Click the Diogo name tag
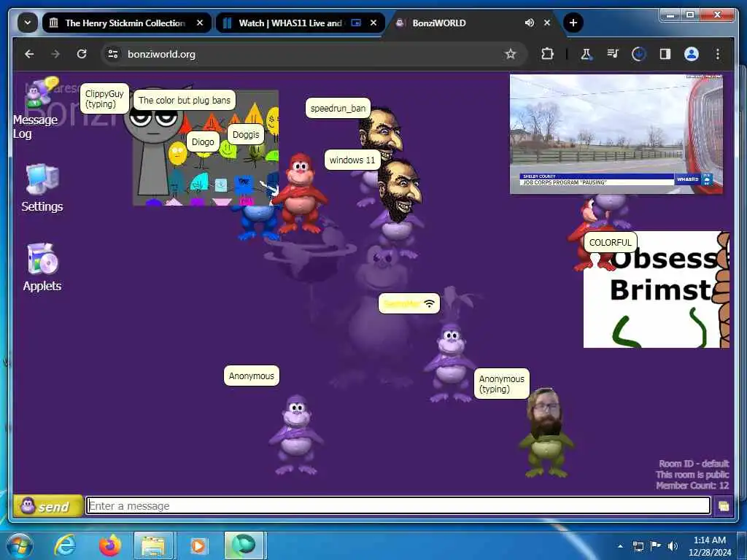This screenshot has height=560, width=747. click(203, 142)
